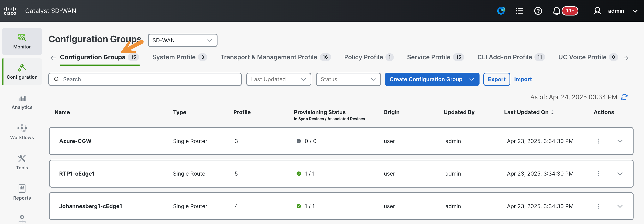Open the Last Updated filter dropdown
Image resolution: width=644 pixels, height=224 pixels.
pyautogui.click(x=279, y=79)
